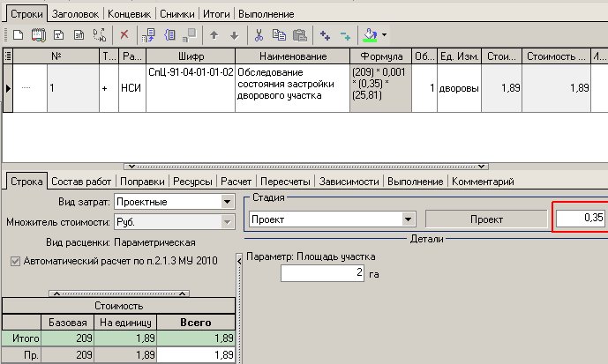608x364 pixels.
Task: Click the stage coefficient field 0,35
Action: (x=581, y=218)
